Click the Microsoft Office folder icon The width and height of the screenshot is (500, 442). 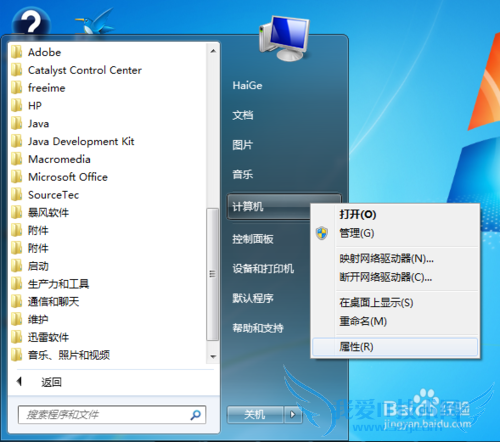(17, 177)
